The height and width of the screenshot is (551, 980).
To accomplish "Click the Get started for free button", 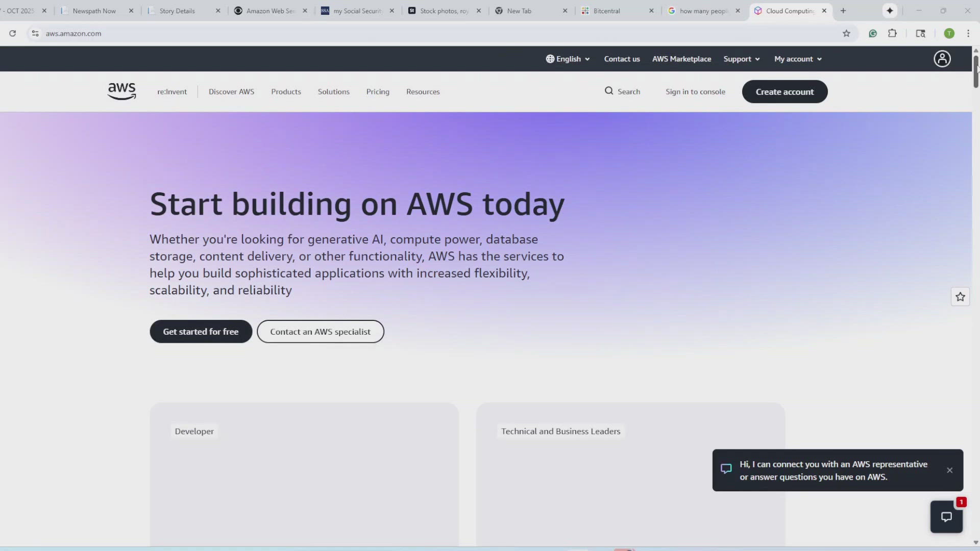I will [x=200, y=331].
